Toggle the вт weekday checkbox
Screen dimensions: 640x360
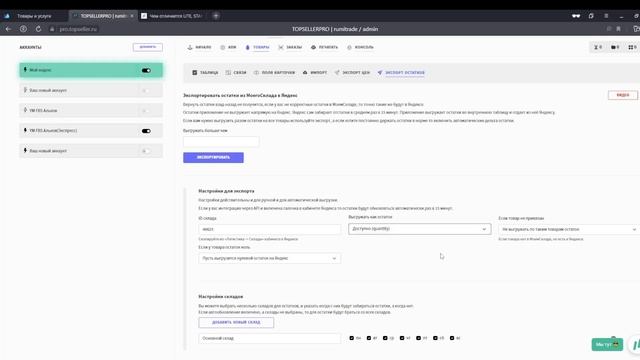[x=369, y=338]
